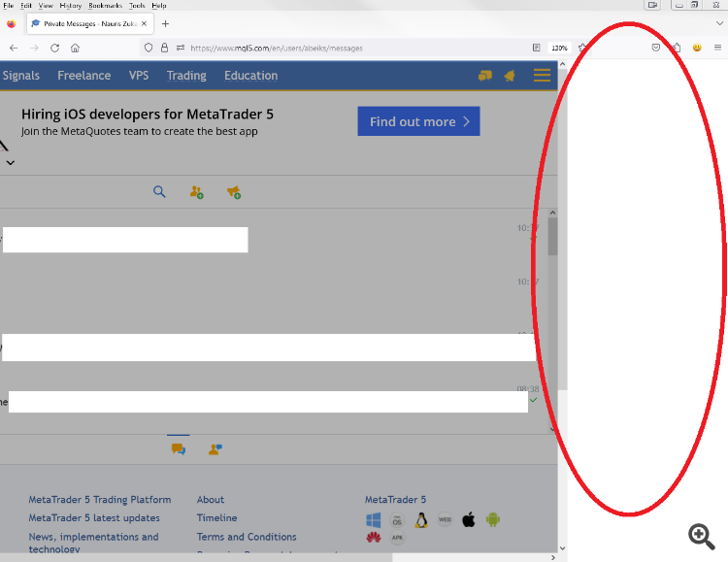Add a new contact or group chat
Screen dimensions: 728x562
(x=197, y=192)
